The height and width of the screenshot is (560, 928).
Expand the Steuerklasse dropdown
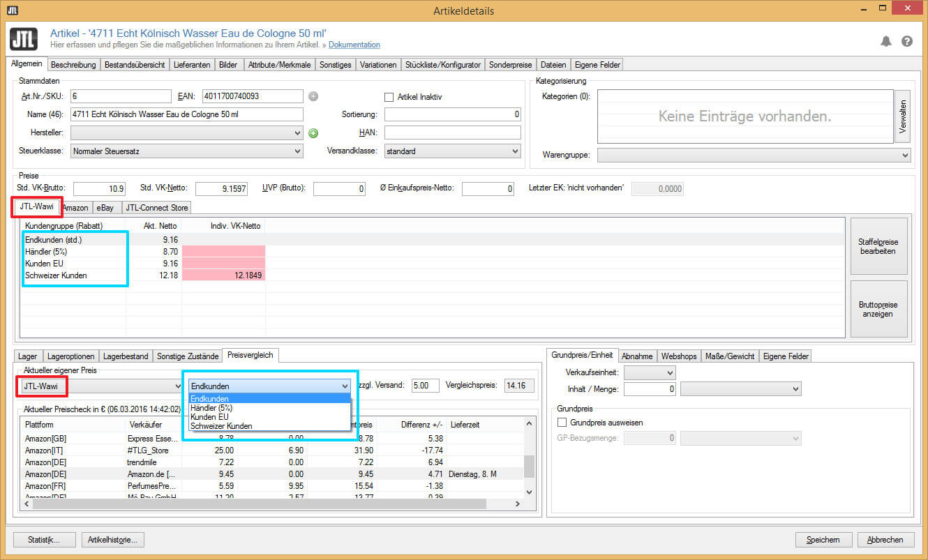coord(187,151)
